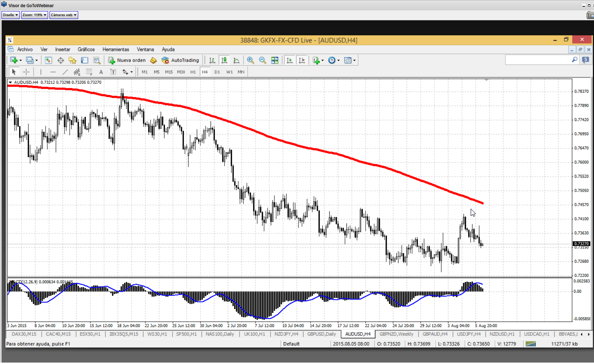Switch to D1 timeframe
Image resolution: width=594 pixels, height=364 pixels.
pyautogui.click(x=217, y=72)
